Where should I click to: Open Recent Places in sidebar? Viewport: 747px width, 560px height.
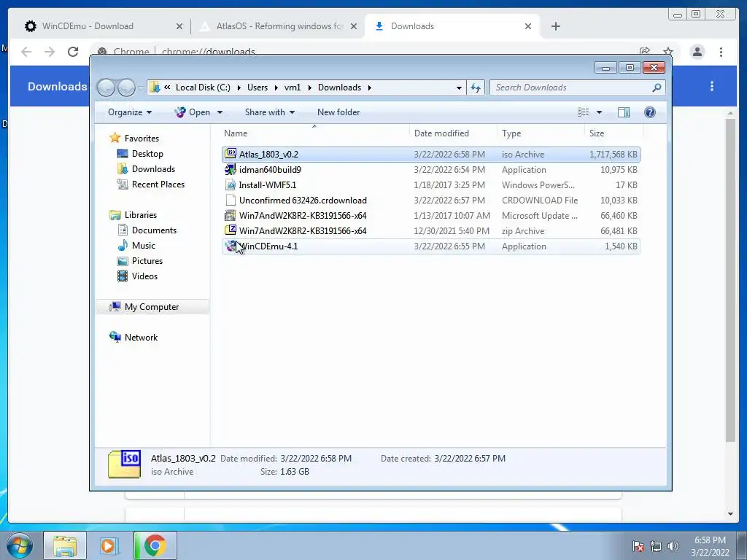[x=158, y=184]
